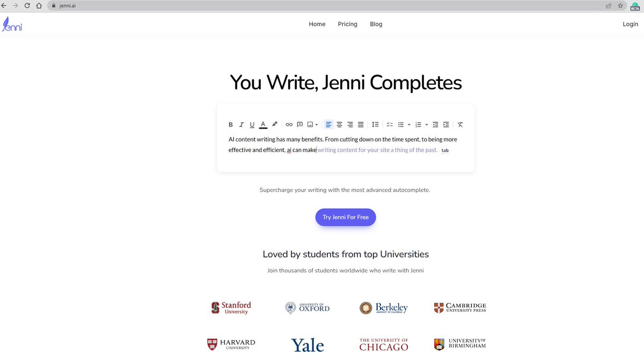This screenshot has width=644, height=361.
Task: Toggle underline formatting in the editor
Action: coord(252,124)
